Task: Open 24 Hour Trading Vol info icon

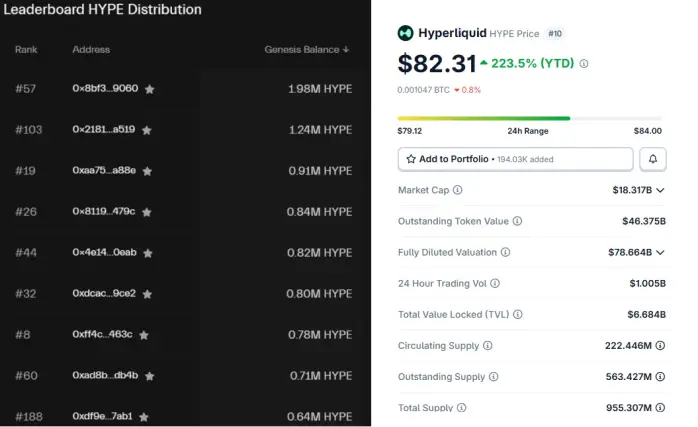Action: (x=495, y=283)
